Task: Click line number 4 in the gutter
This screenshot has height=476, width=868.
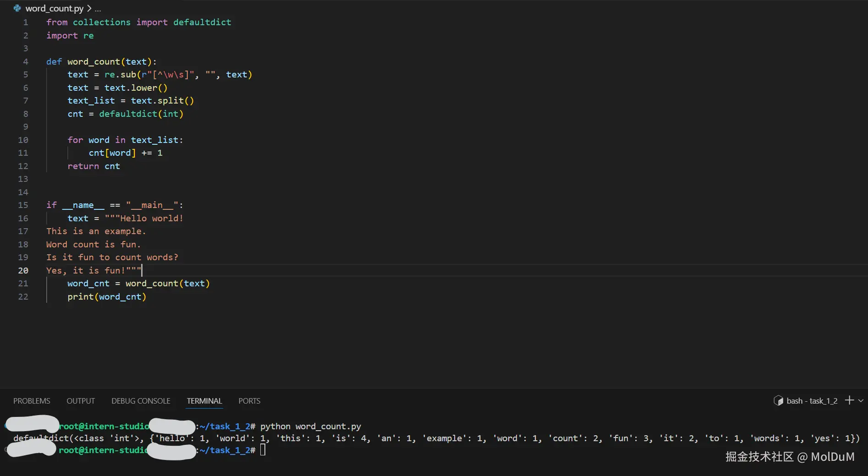Action: coord(26,61)
